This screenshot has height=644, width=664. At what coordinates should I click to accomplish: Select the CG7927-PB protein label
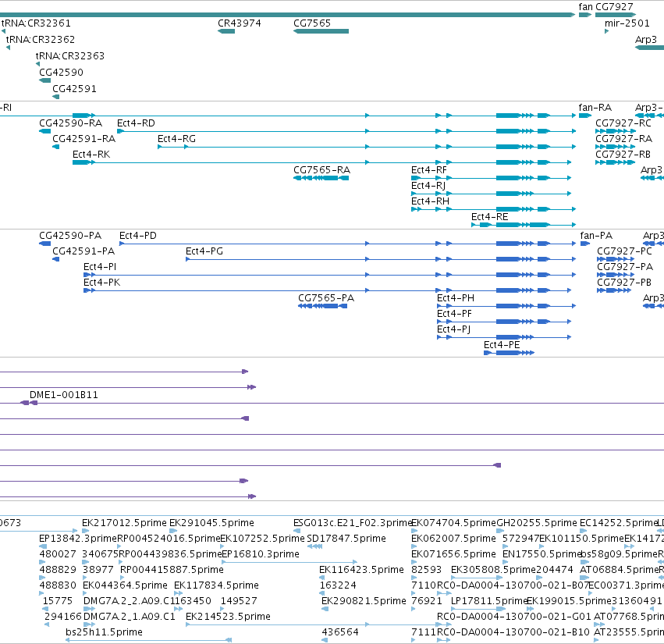(624, 283)
